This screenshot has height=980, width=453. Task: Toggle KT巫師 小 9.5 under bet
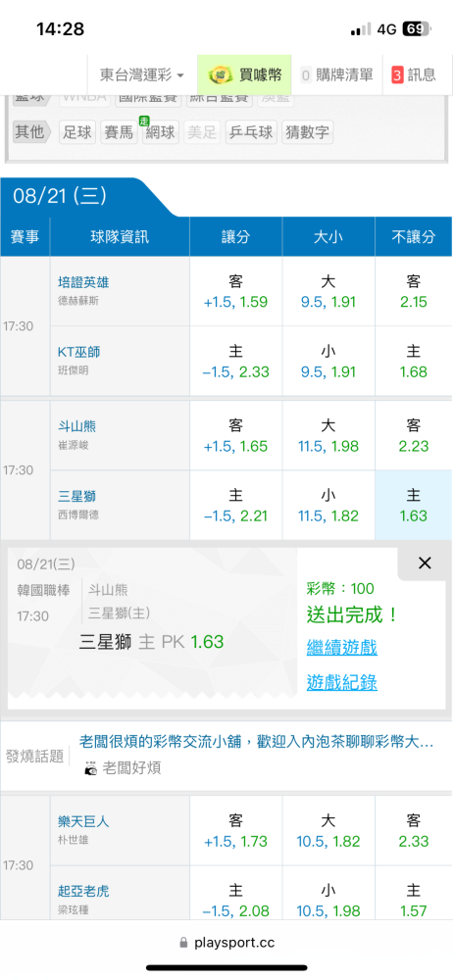click(328, 362)
